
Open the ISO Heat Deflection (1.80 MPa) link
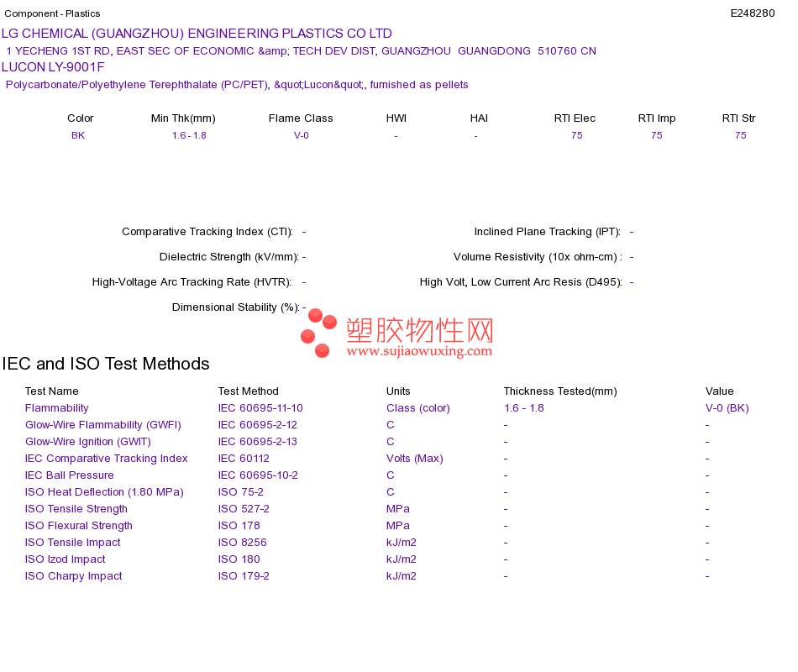(104, 491)
